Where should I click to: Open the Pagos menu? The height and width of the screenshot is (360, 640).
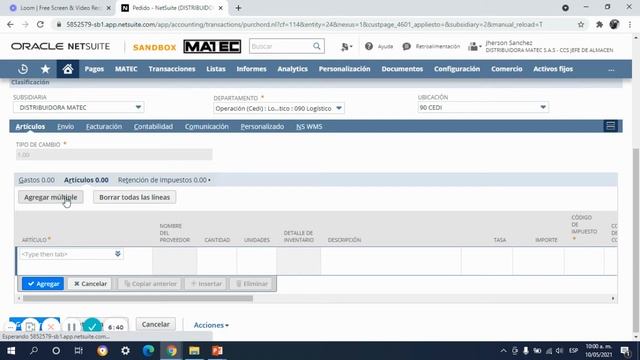pos(94,69)
